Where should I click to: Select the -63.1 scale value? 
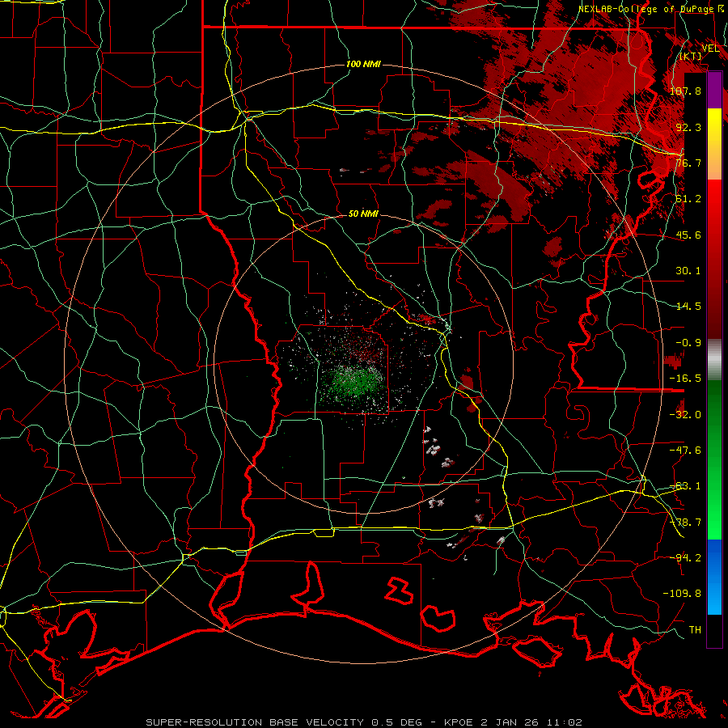[x=685, y=486]
